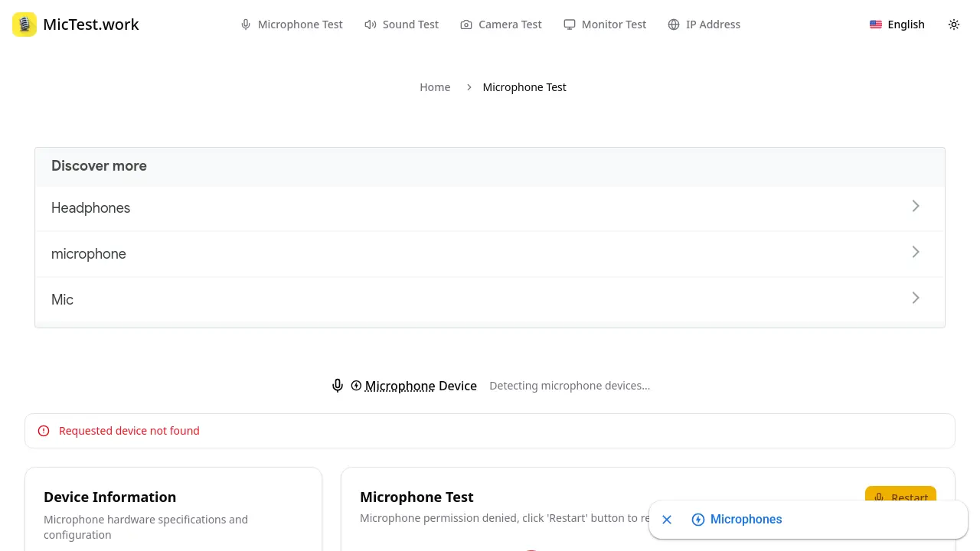The image size is (980, 551).
Task: Click the Microphone Test card heading
Action: pos(416,497)
